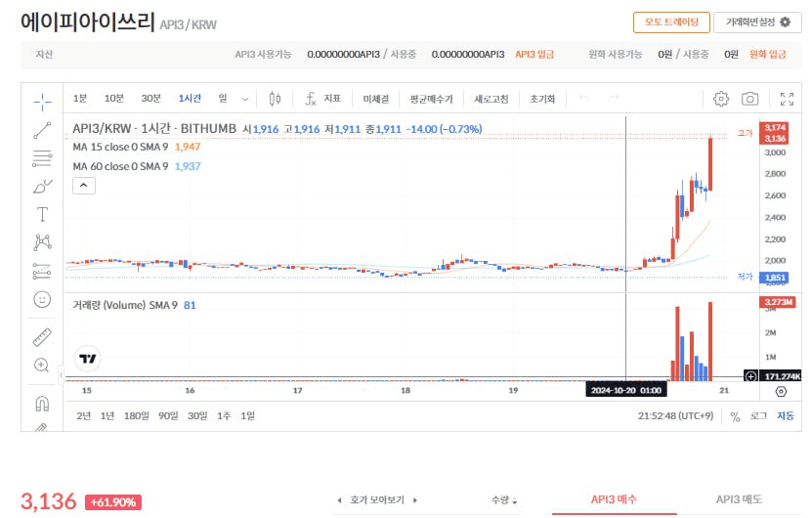Toggle 미체결 orders display
Screen dimensions: 812x518
coord(376,99)
